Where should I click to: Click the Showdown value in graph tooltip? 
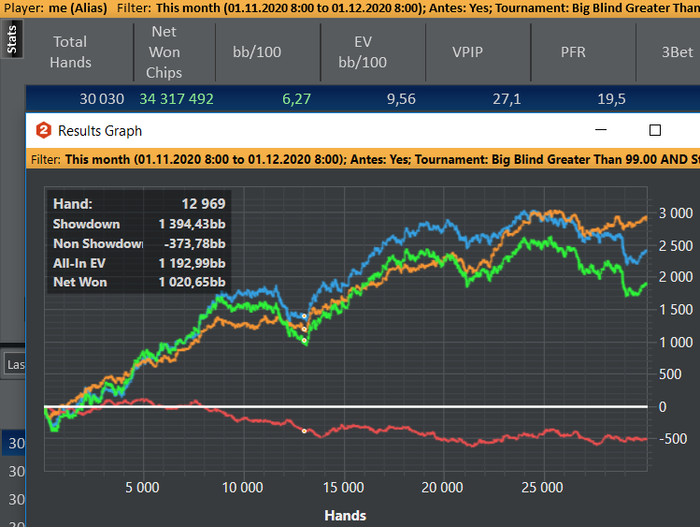coord(192,224)
